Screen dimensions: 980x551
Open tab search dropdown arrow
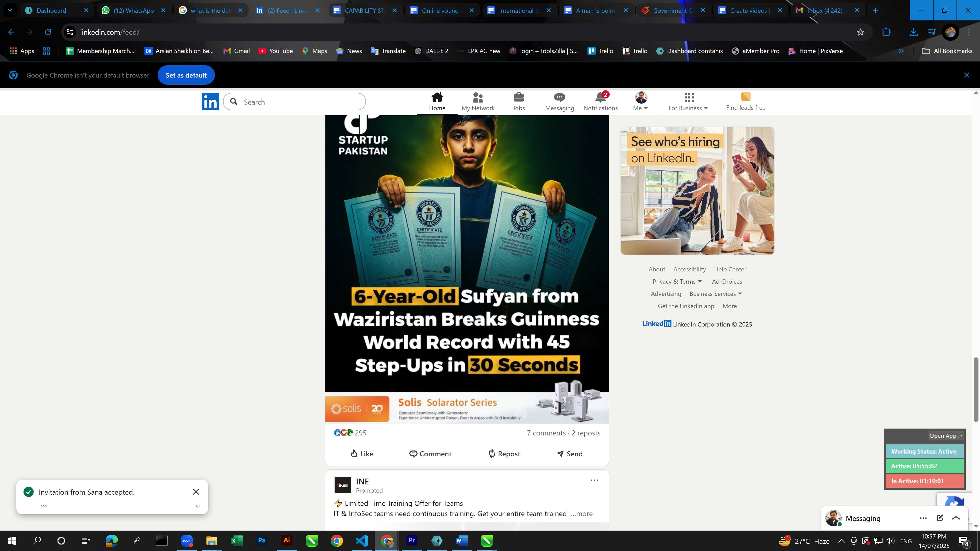pyautogui.click(x=10, y=10)
